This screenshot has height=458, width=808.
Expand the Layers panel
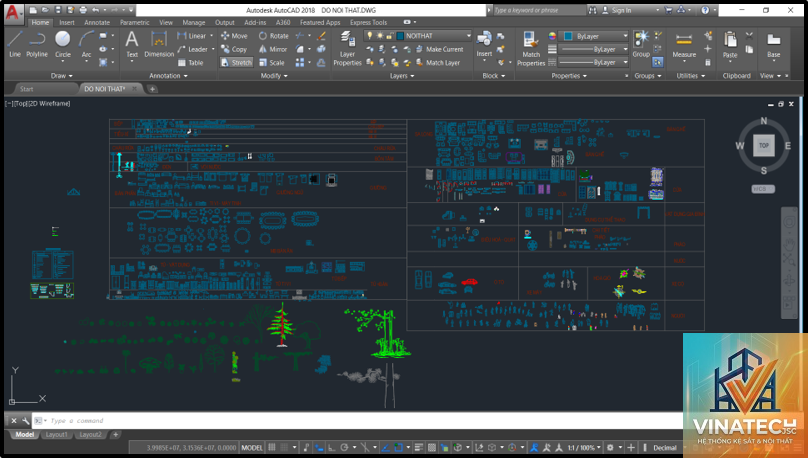(402, 76)
